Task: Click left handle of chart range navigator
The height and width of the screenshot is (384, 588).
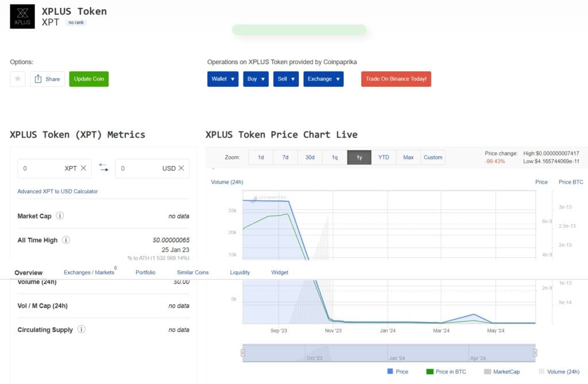Action: [243, 352]
